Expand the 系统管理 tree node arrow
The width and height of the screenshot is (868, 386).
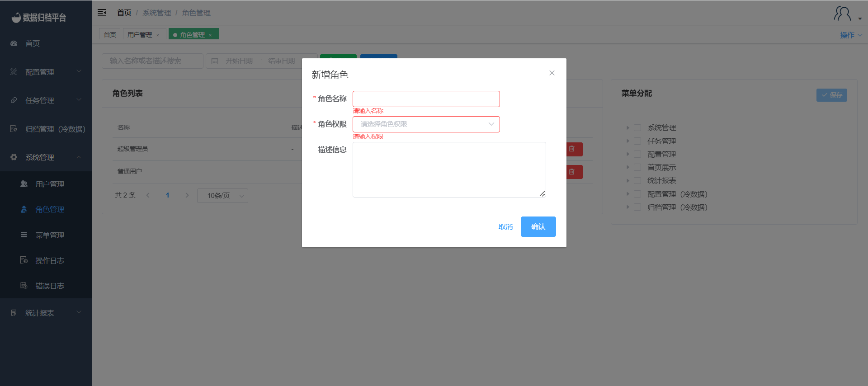point(628,128)
